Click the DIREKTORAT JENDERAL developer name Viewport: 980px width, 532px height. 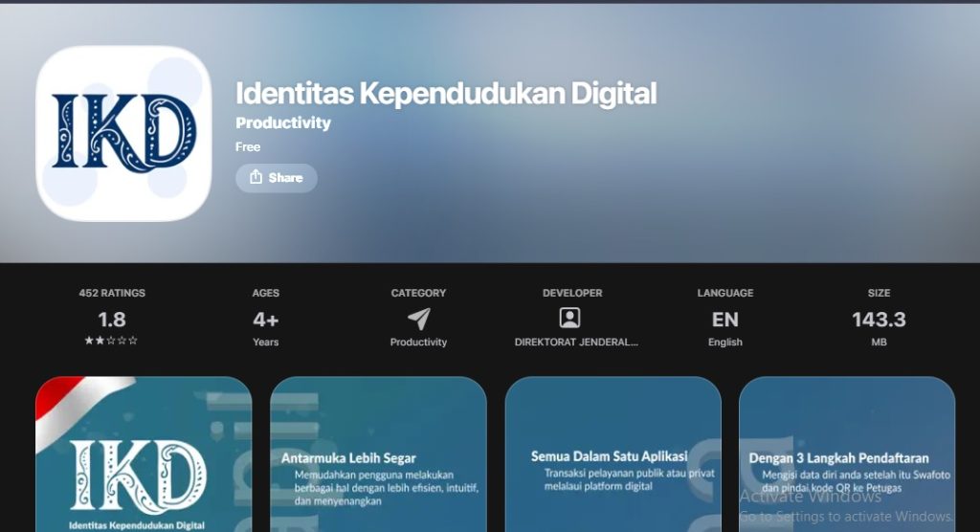[576, 343]
